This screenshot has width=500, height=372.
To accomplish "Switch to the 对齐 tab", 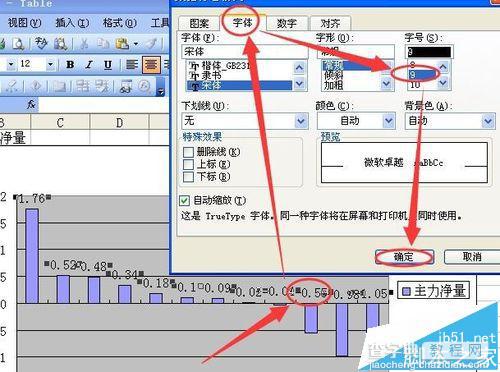I will 330,23.
